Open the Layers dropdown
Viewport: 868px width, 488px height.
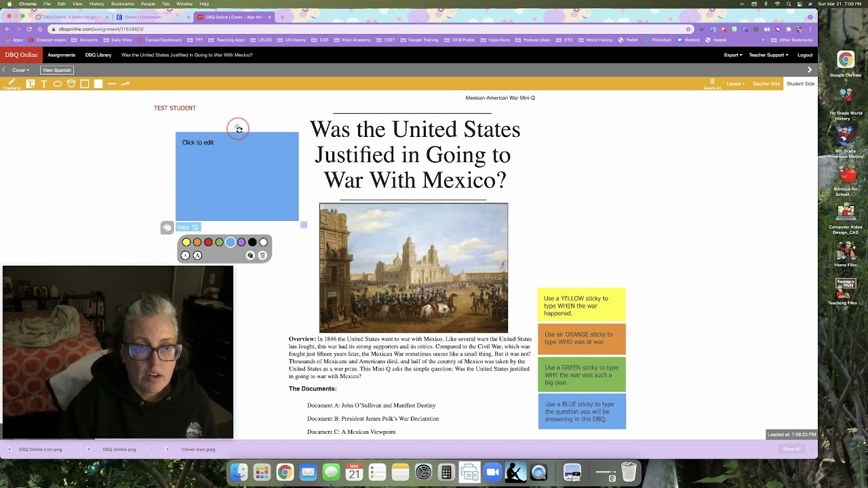pos(736,84)
